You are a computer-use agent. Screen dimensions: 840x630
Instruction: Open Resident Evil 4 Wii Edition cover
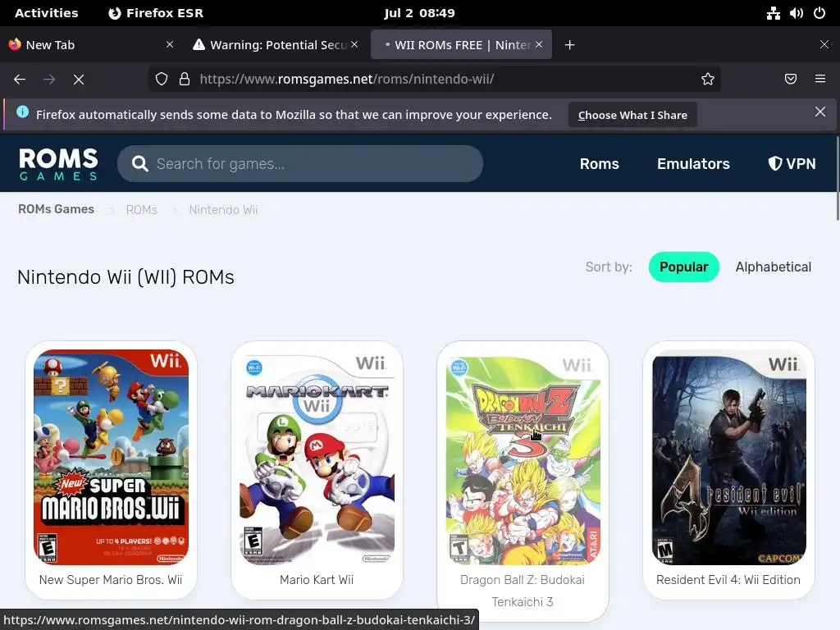(x=728, y=457)
